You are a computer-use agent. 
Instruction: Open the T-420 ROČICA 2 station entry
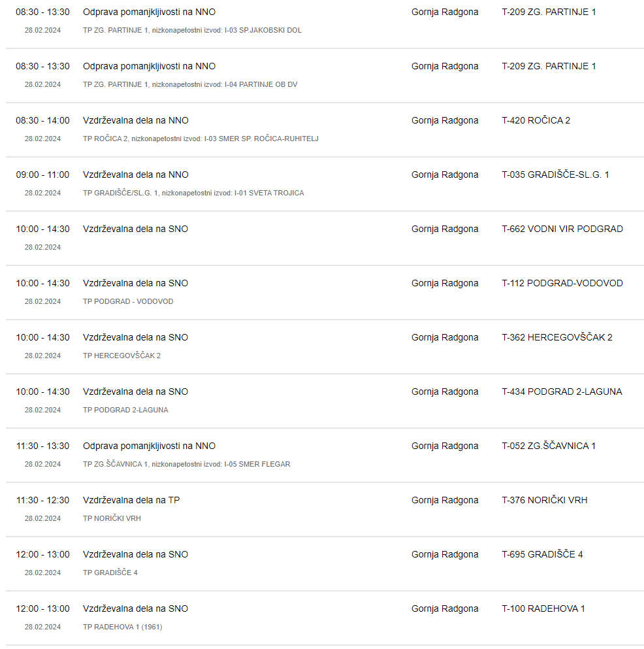(536, 120)
